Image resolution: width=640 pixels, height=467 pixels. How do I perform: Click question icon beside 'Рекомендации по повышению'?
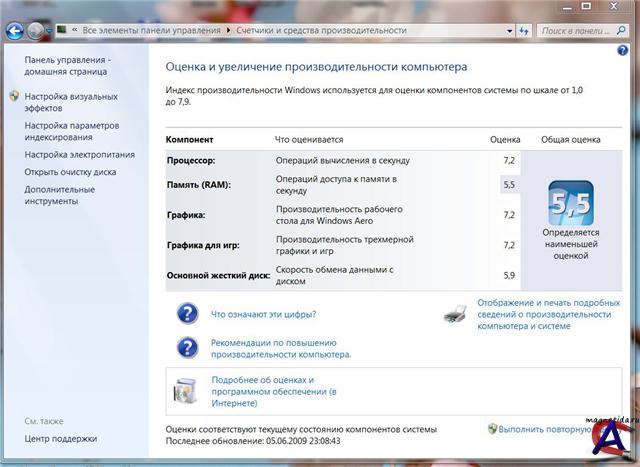click(x=187, y=348)
